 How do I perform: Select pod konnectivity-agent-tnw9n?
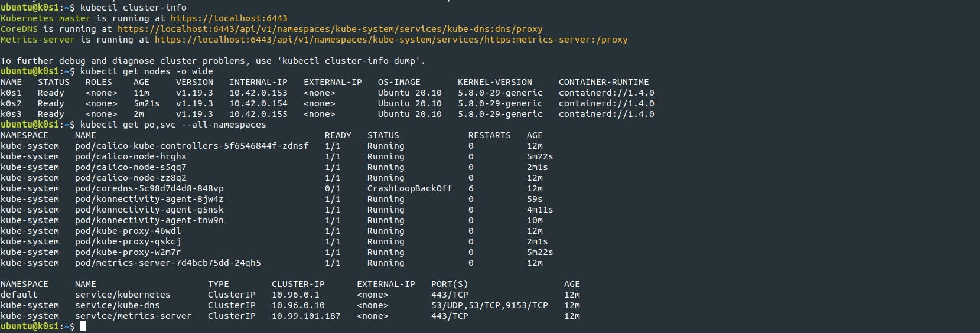pyautogui.click(x=149, y=220)
